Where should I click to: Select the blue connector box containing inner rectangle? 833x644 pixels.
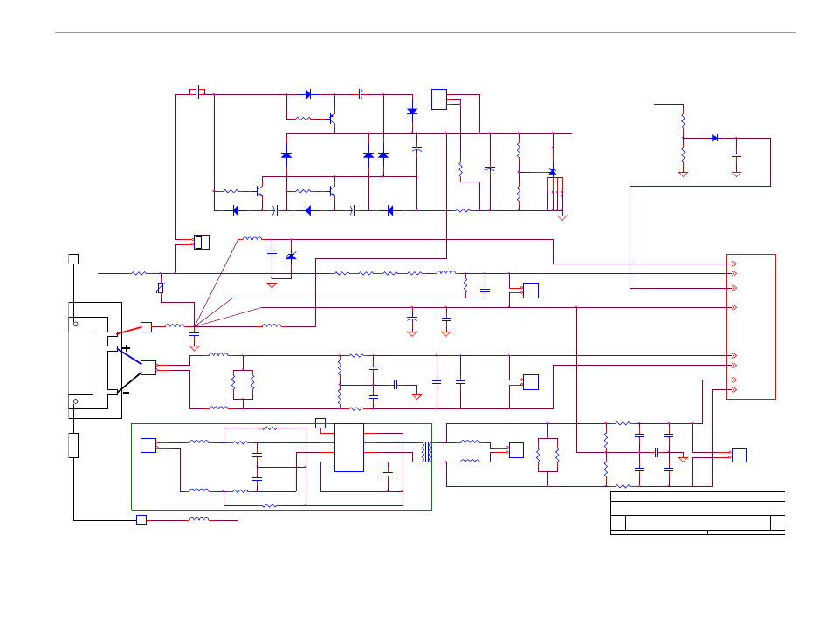[x=202, y=242]
